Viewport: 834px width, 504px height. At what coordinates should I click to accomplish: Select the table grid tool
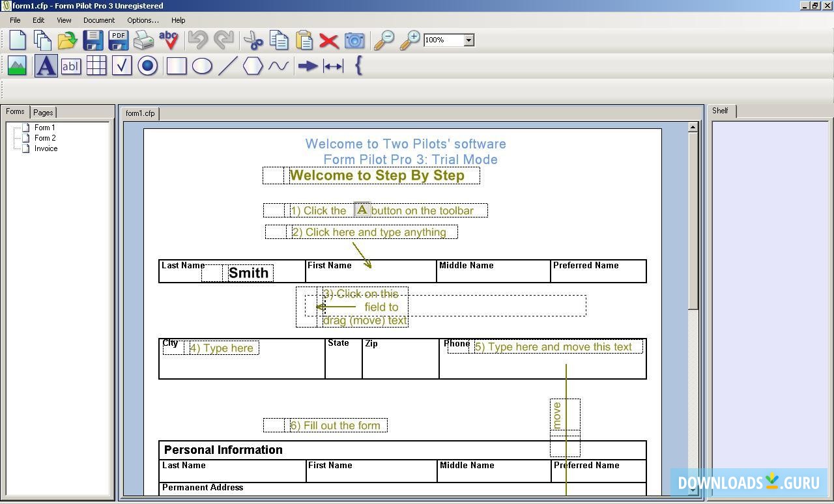coord(96,66)
